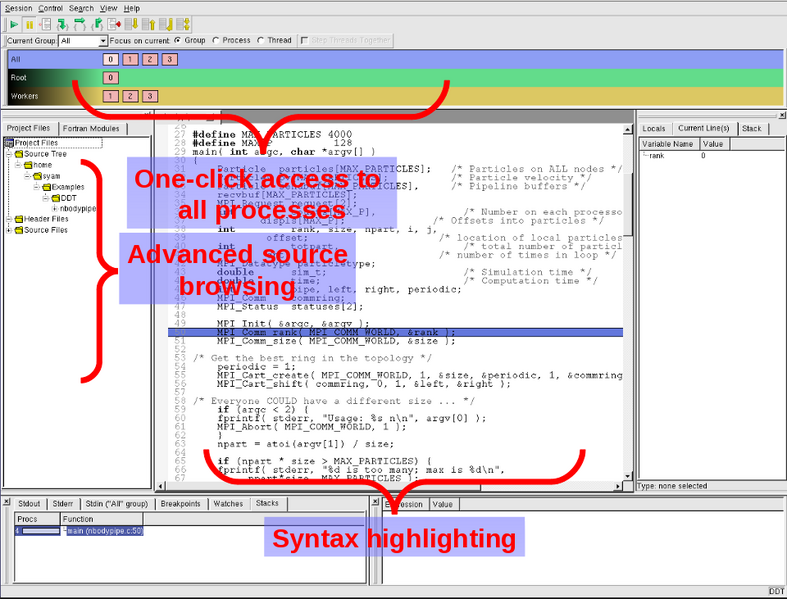Click the Run to Line red-arrow icon
787x599 pixels.
click(114, 24)
